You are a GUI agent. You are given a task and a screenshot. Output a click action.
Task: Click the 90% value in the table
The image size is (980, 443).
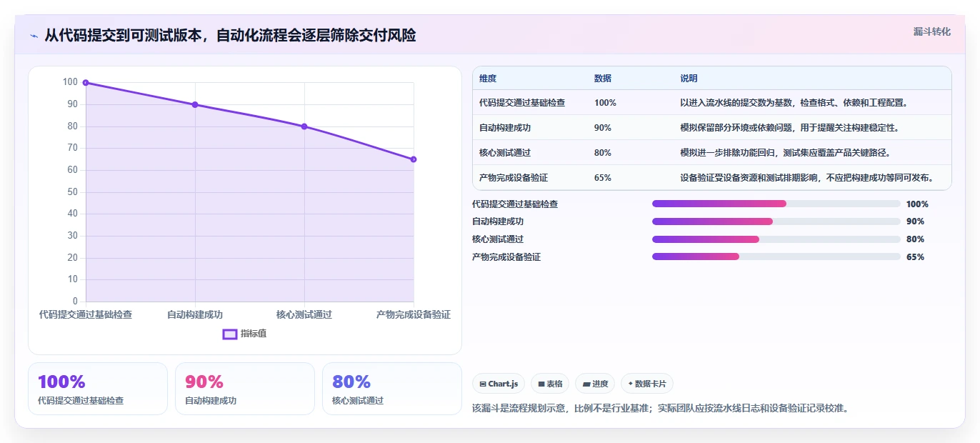click(x=603, y=128)
